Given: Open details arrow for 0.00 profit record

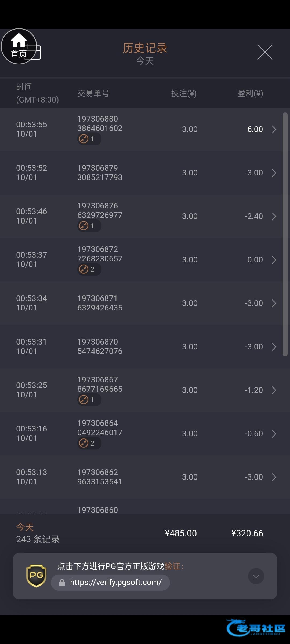Looking at the screenshot, I should click(274, 260).
